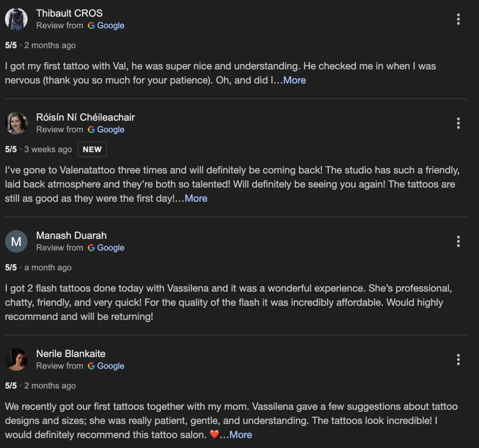
Task: Click the NEW badge on Róisín's review
Action: click(92, 150)
